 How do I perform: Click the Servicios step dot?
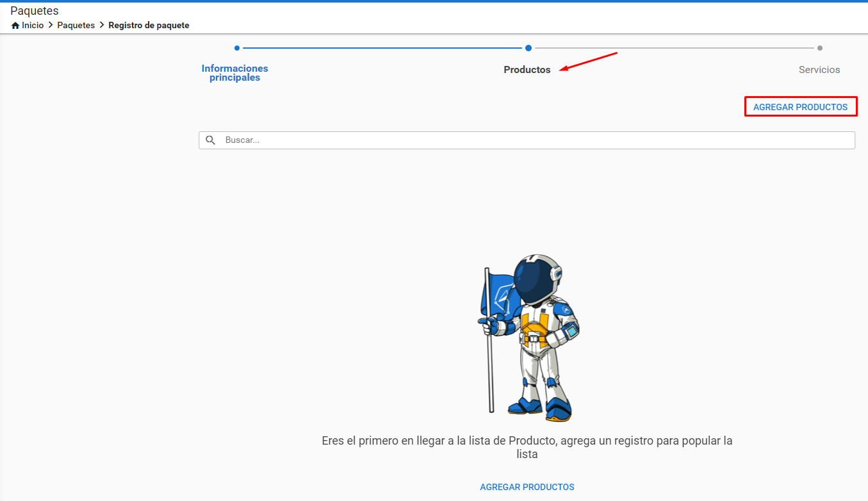[820, 48]
